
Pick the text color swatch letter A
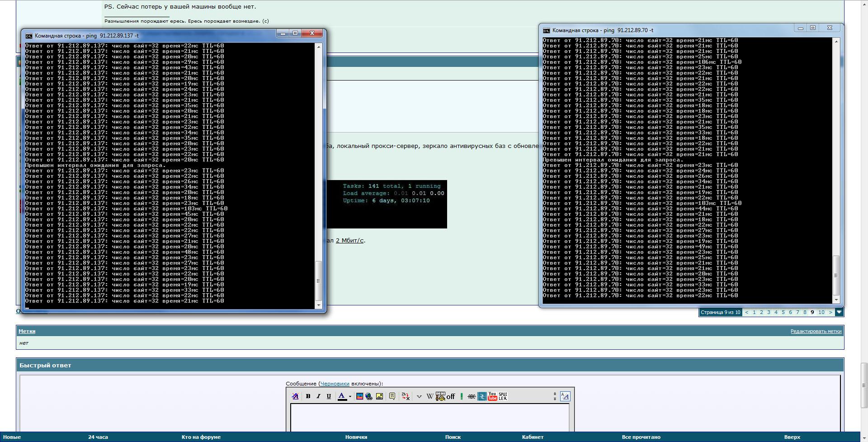pos(342,396)
